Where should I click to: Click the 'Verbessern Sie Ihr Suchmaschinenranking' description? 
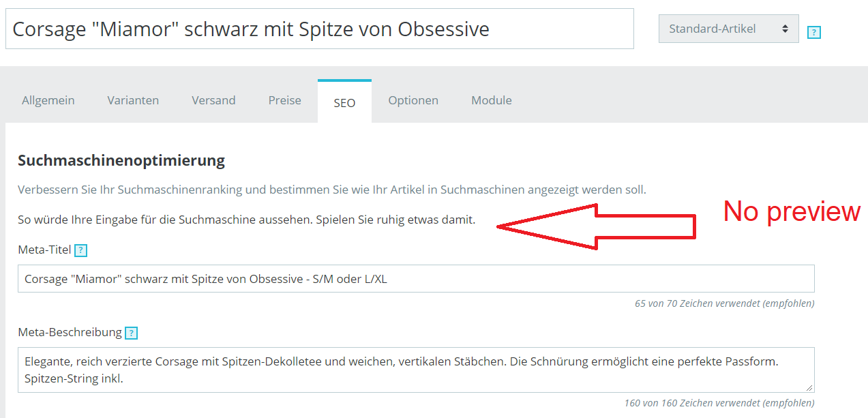tap(332, 190)
